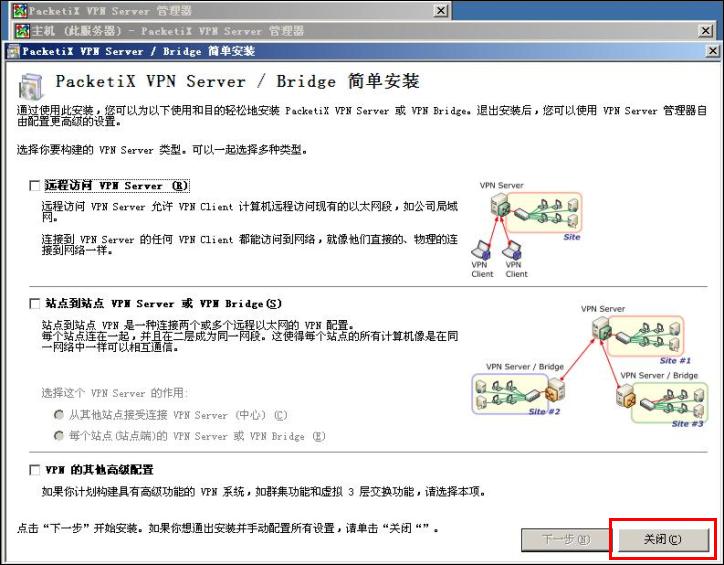Click the 下一步(N) button
The height and width of the screenshot is (565, 724).
click(566, 539)
